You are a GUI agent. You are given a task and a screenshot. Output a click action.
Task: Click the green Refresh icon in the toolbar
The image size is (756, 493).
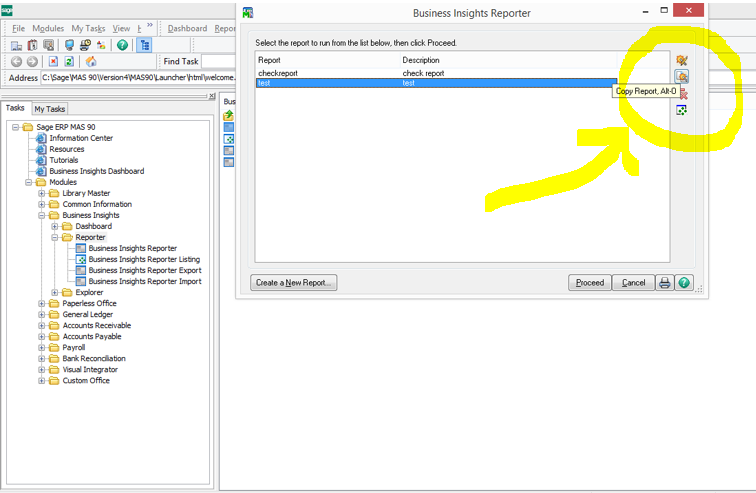pyautogui.click(x=69, y=62)
